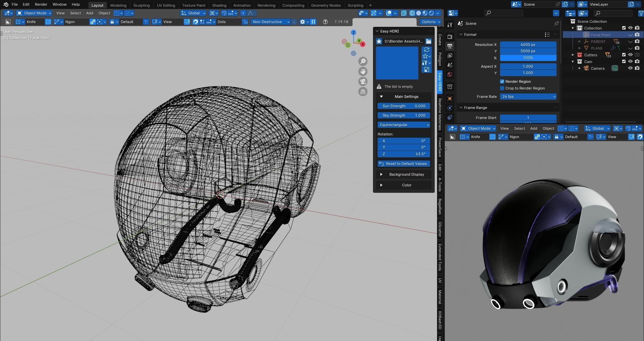
Task: Switch to the Shading workspace tab
Action: pos(219,5)
